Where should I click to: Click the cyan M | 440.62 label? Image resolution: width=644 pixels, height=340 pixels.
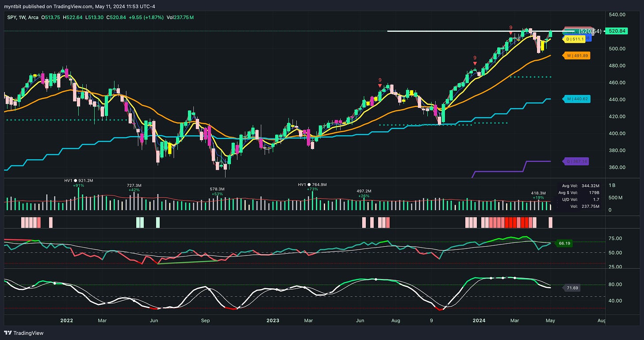[x=576, y=99]
